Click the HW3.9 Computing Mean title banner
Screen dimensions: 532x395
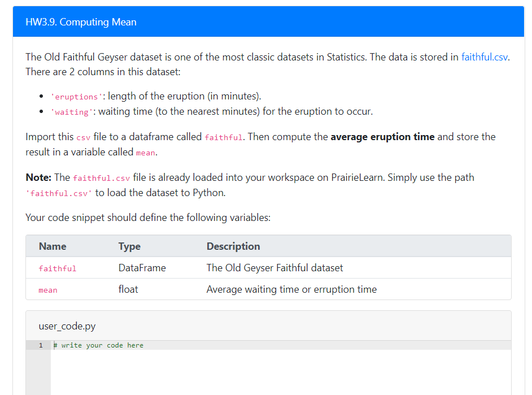pos(80,21)
